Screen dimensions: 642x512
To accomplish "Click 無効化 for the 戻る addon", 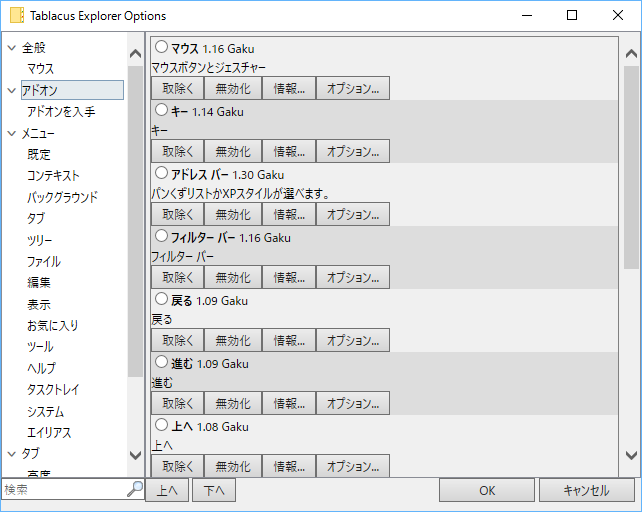I will point(233,340).
